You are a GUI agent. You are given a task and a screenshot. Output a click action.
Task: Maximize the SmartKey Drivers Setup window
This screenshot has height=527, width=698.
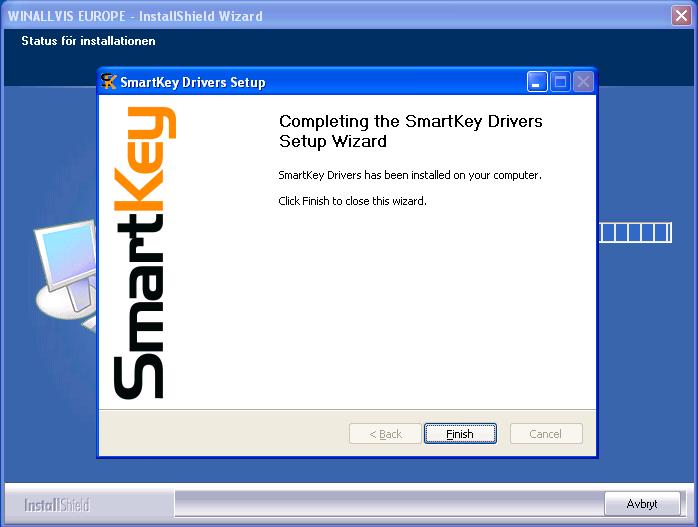click(x=560, y=82)
